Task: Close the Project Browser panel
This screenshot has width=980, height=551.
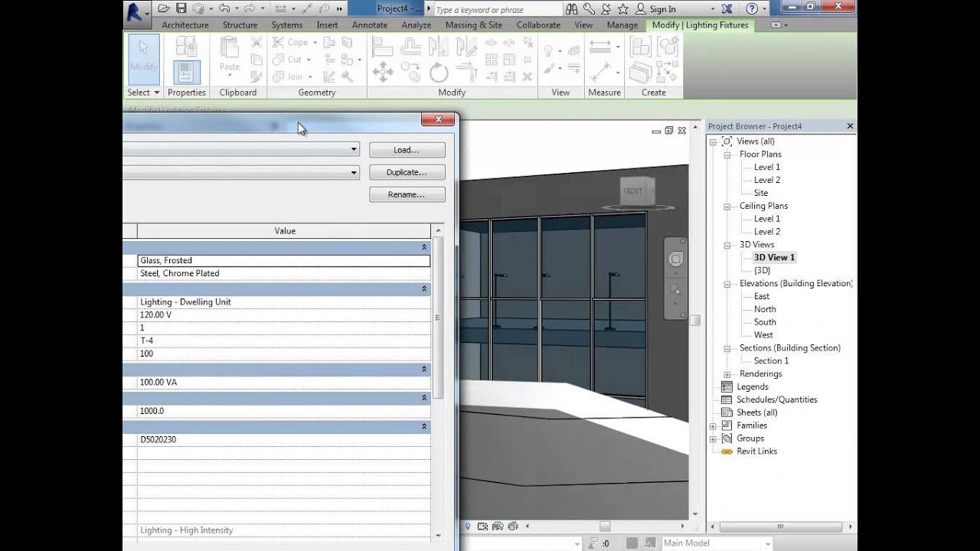Action: tap(850, 126)
